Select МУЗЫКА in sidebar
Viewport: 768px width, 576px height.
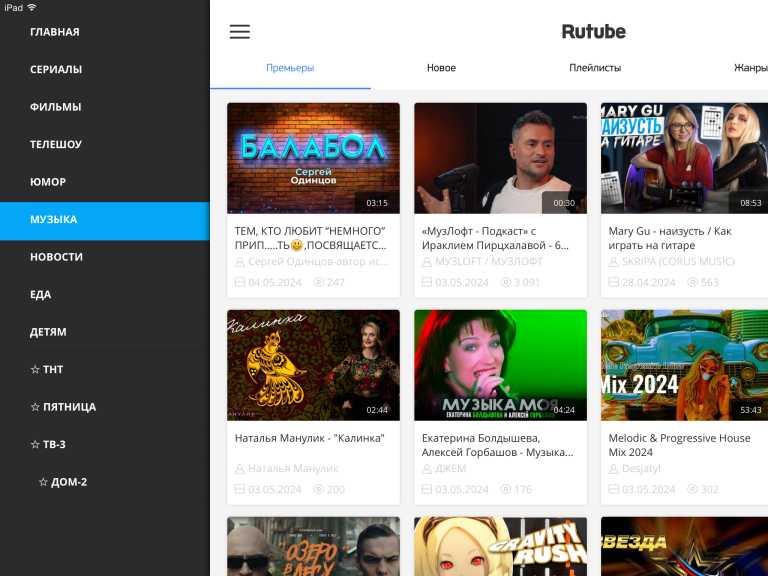click(x=104, y=219)
